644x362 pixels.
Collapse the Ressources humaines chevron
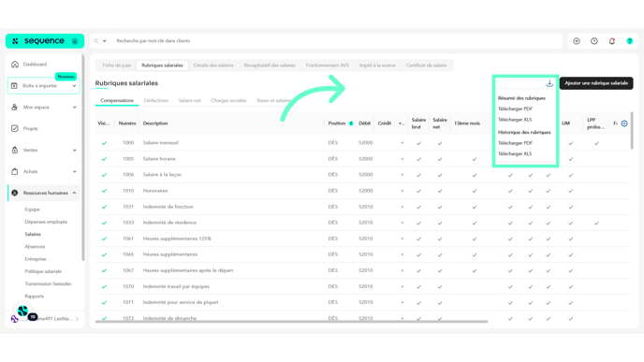(74, 193)
